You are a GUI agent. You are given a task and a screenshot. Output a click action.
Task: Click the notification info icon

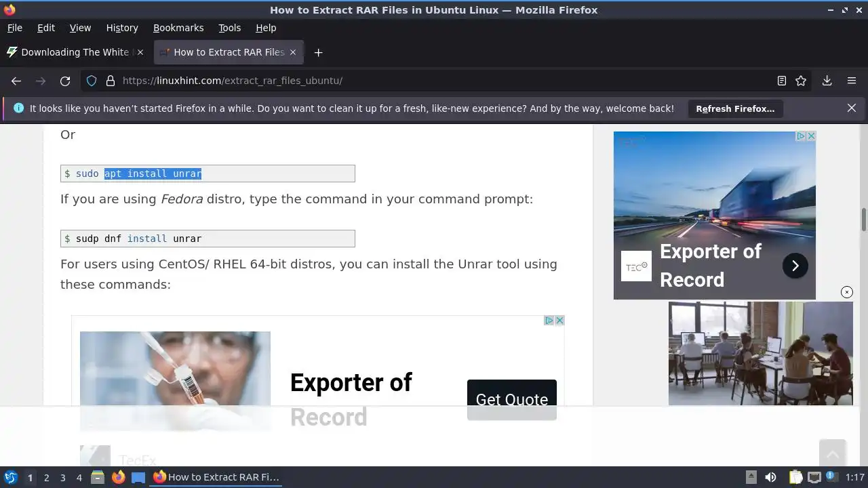18,108
